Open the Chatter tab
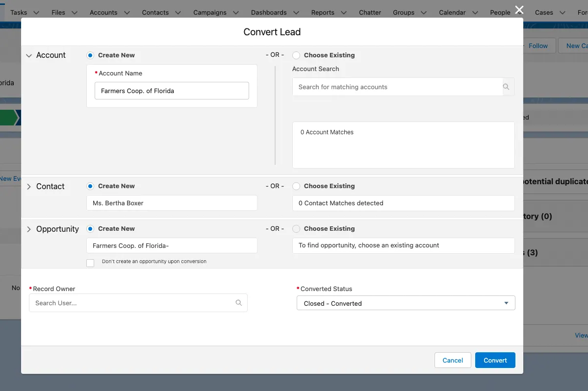 tap(370, 12)
